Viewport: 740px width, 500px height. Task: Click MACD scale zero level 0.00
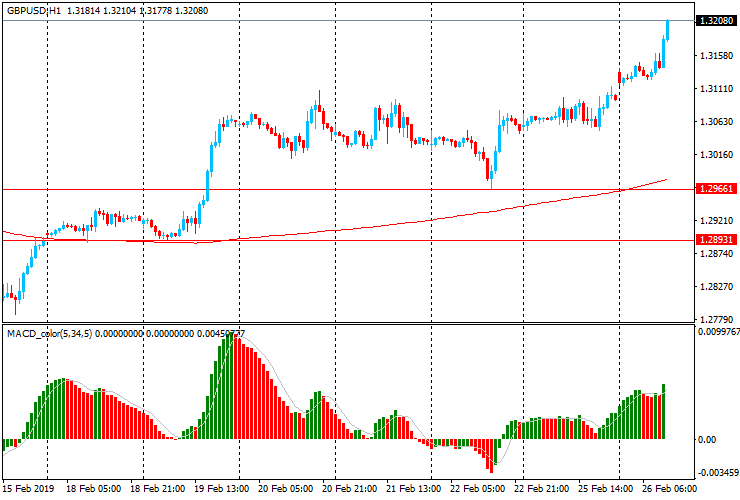coord(706,440)
